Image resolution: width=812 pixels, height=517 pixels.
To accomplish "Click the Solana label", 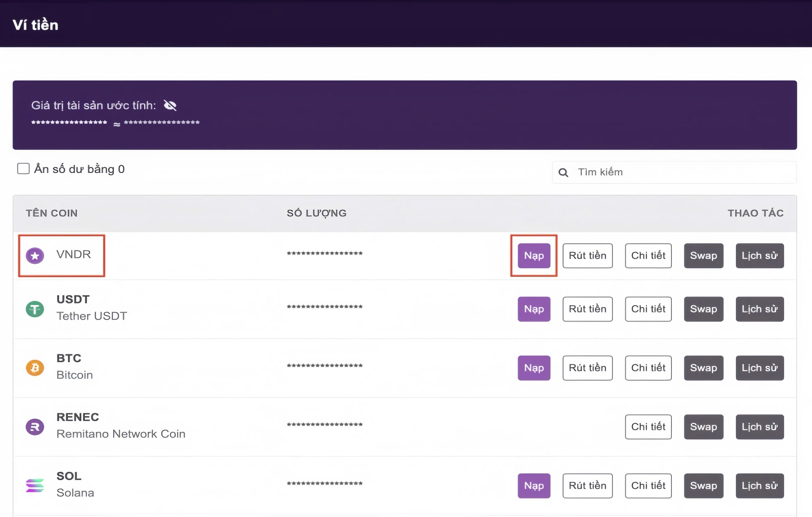I will click(x=75, y=493).
